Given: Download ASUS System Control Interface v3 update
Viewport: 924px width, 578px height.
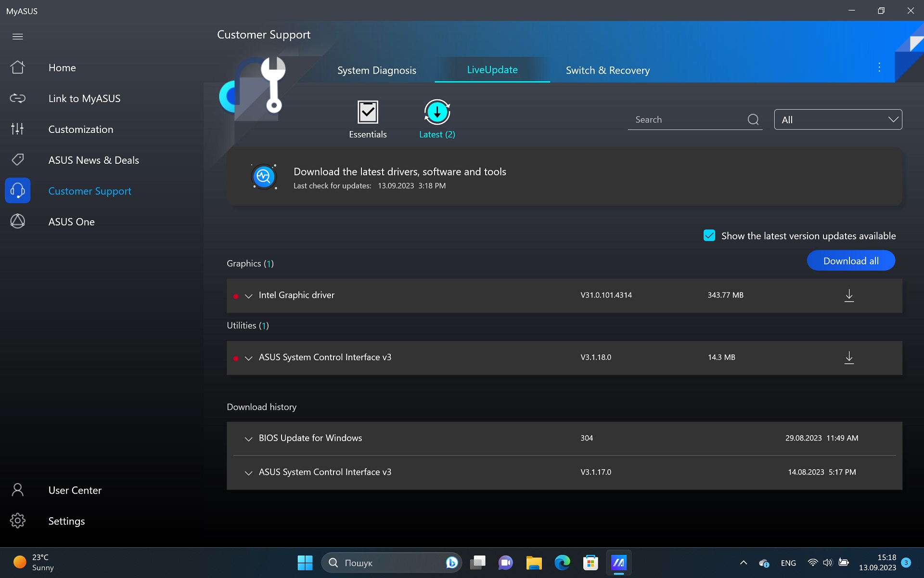Looking at the screenshot, I should point(849,357).
